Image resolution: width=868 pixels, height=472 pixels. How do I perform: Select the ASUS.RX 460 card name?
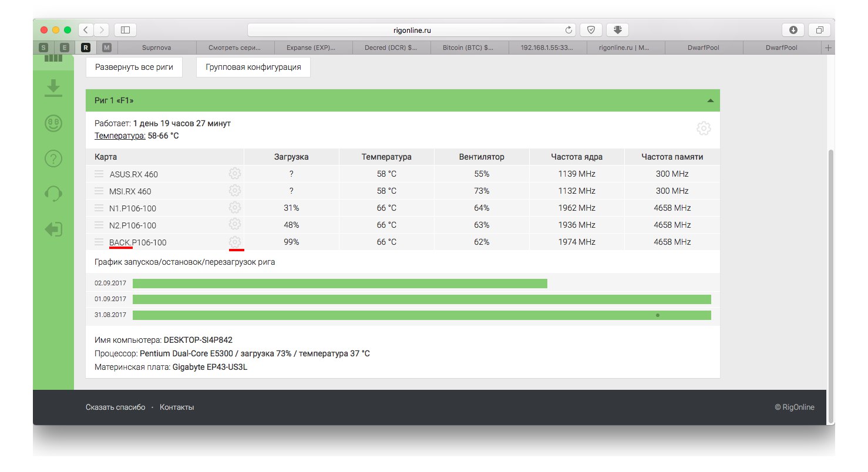point(134,174)
